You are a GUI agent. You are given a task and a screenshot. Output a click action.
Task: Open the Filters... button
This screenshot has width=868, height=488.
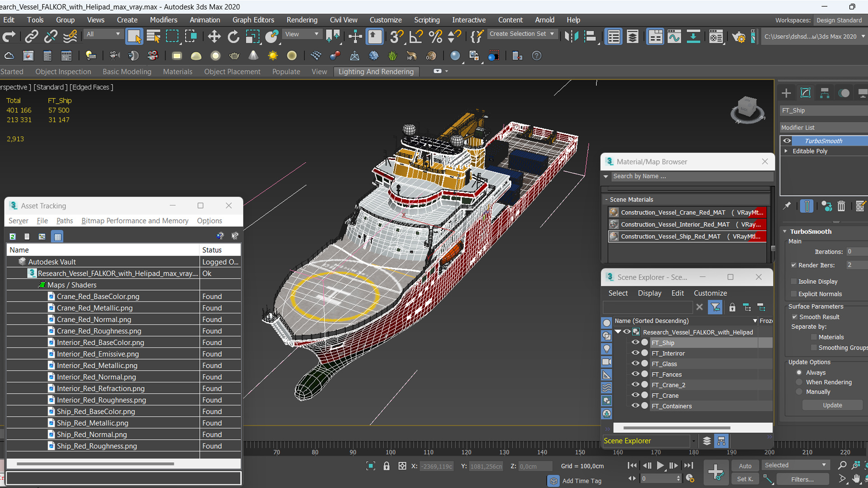click(x=802, y=479)
